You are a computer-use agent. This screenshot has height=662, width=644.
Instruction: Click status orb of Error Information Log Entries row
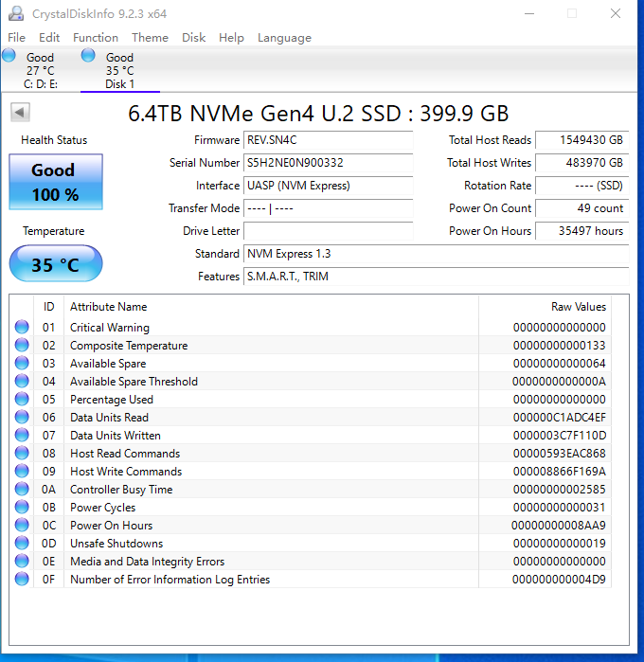coord(22,580)
